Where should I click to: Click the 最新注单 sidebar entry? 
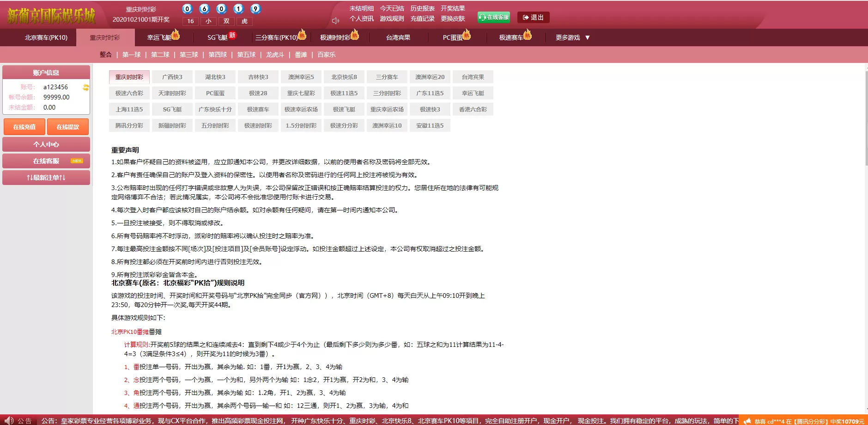(46, 177)
